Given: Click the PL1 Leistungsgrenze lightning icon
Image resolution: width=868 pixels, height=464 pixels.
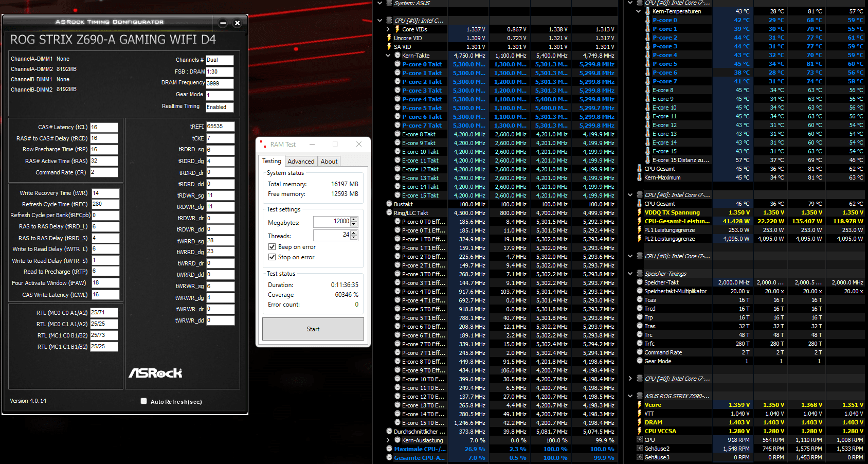Looking at the screenshot, I should pyautogui.click(x=639, y=230).
